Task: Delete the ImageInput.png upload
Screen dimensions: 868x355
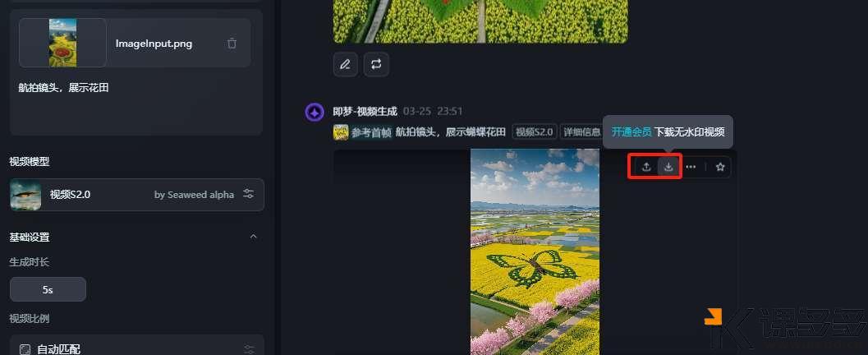Action: [232, 44]
